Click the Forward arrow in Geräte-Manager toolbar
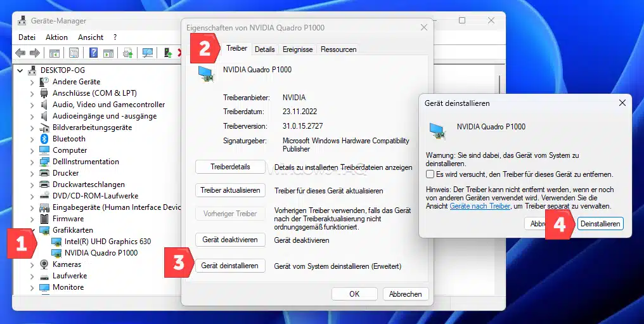 coord(35,53)
